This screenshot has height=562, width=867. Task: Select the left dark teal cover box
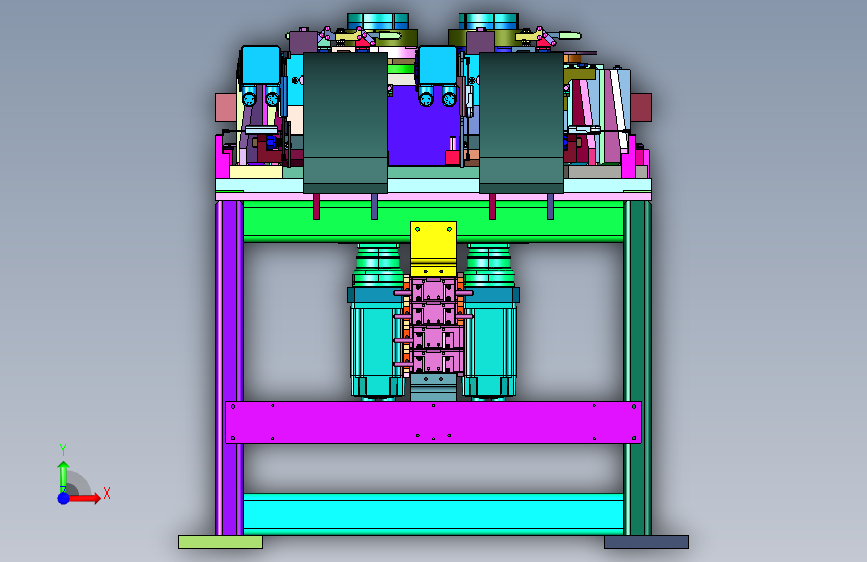[346, 123]
